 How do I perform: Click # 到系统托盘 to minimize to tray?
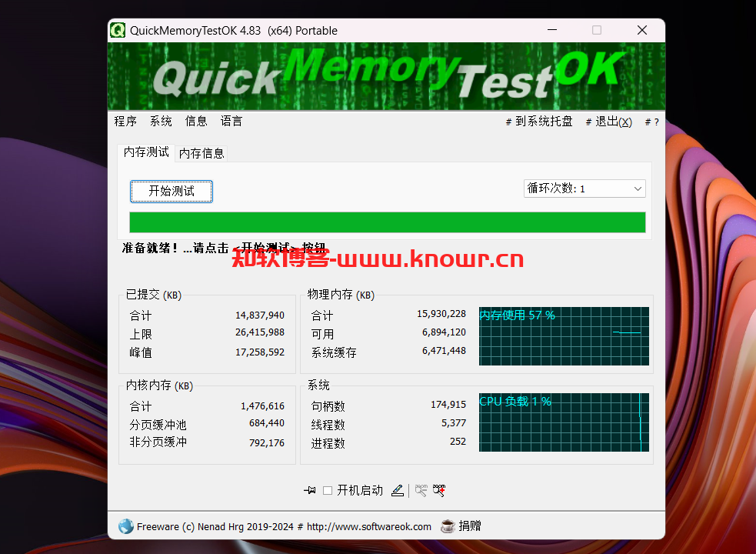coord(539,122)
